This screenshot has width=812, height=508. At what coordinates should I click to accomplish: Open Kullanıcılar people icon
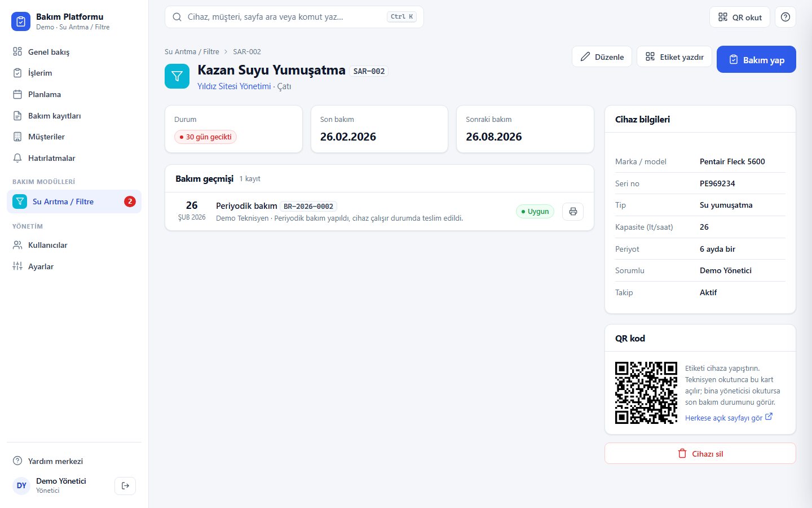tap(17, 245)
